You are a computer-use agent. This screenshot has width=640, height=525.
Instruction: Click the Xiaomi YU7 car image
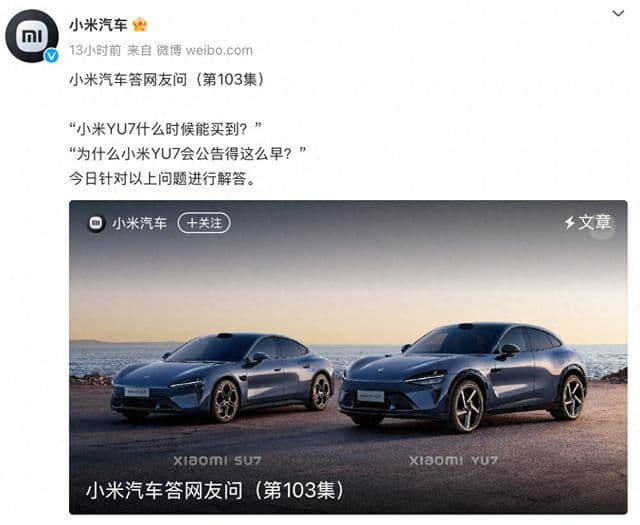[463, 376]
